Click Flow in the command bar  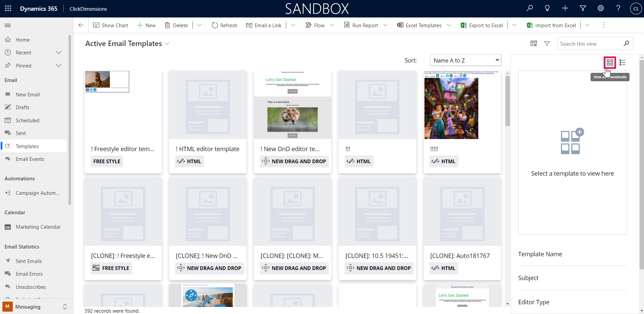click(315, 25)
